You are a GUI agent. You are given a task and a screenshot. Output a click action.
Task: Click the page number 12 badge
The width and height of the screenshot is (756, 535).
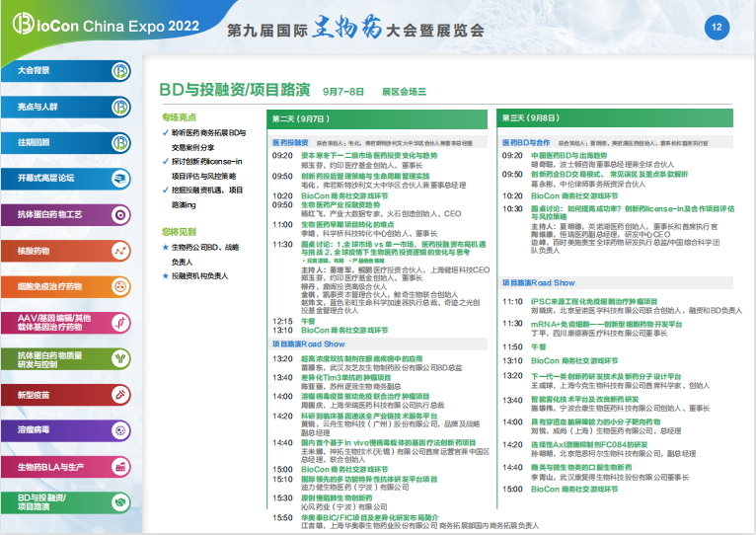pyautogui.click(x=717, y=28)
